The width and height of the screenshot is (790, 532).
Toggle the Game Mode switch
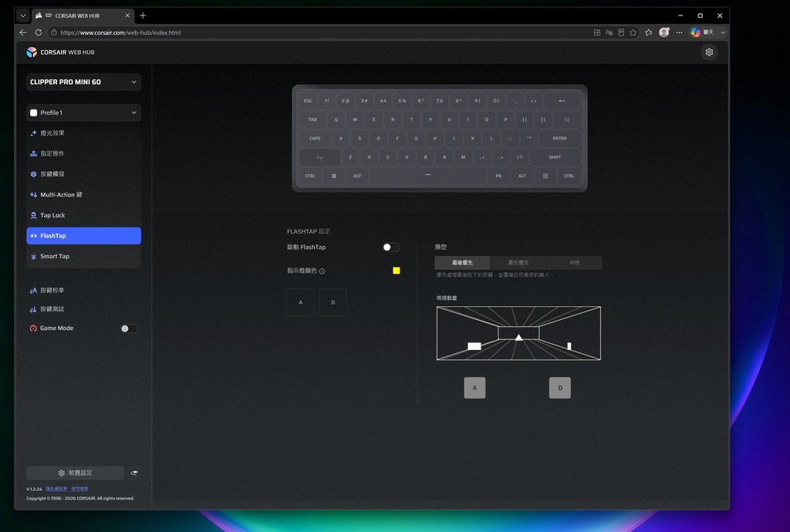click(x=129, y=328)
